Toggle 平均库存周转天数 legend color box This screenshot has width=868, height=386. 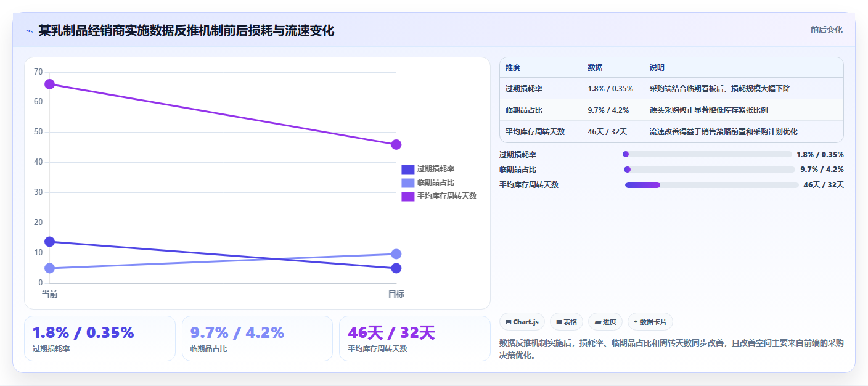pyautogui.click(x=407, y=196)
